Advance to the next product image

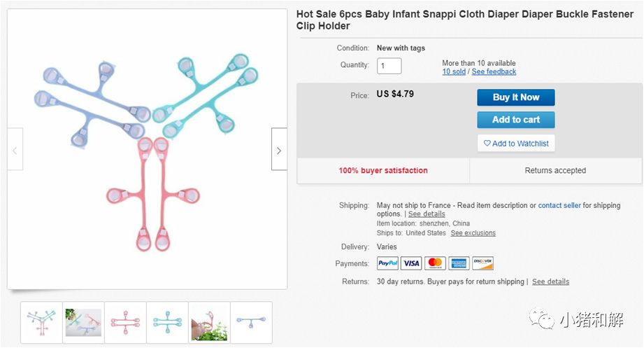[279, 149]
